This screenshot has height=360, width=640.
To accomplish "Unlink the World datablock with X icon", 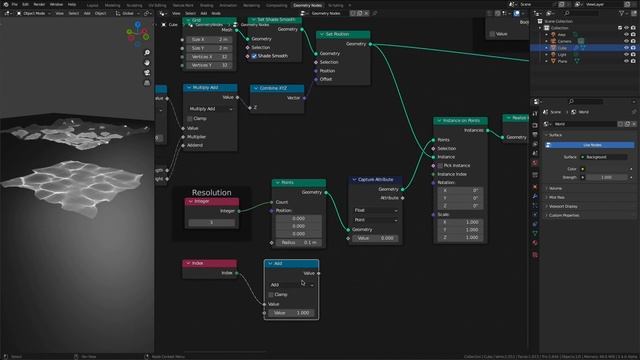I will click(x=633, y=124).
